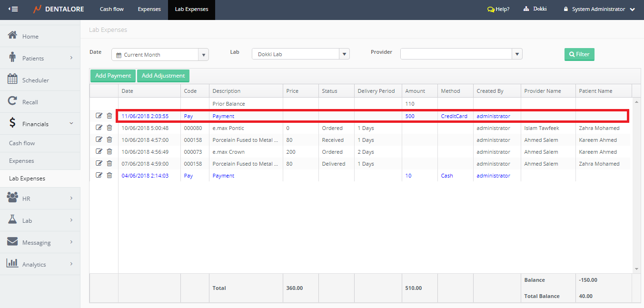Expand the Patients sidebar menu
This screenshot has height=308, width=644.
coord(40,58)
